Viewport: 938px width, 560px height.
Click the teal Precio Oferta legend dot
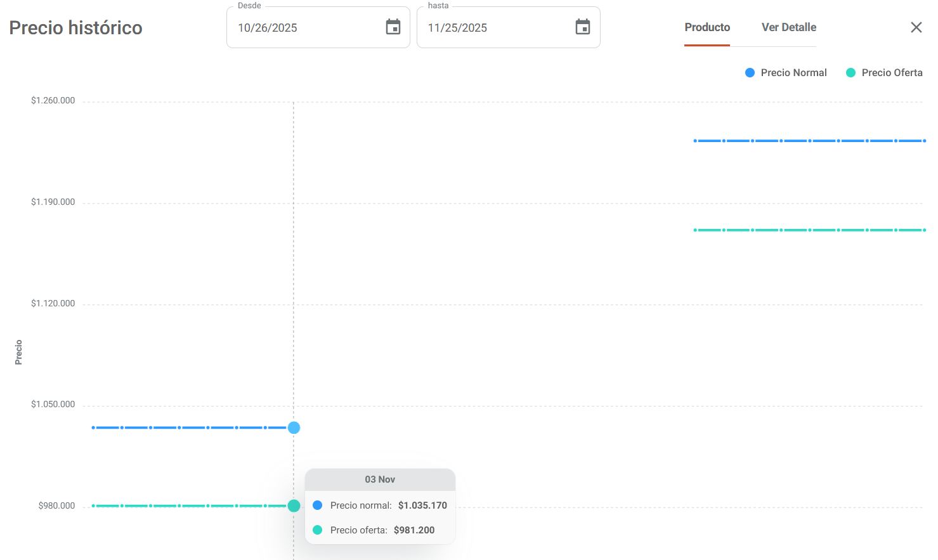850,73
